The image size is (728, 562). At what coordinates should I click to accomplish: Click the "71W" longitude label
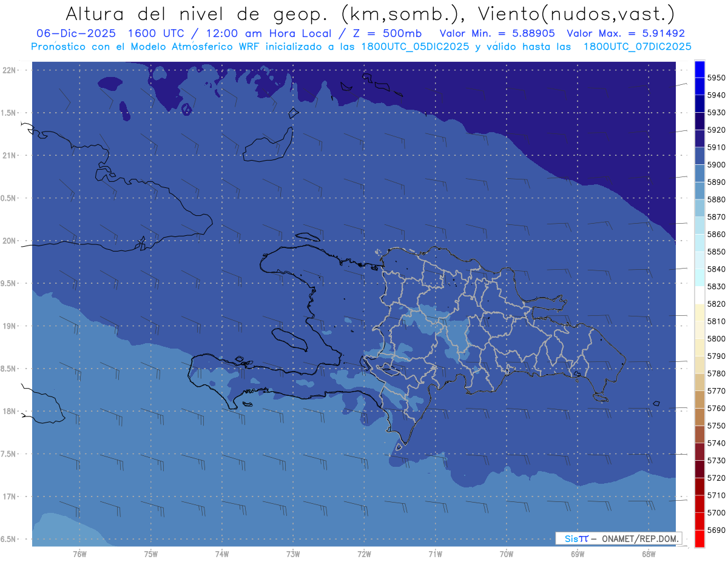coord(435,554)
